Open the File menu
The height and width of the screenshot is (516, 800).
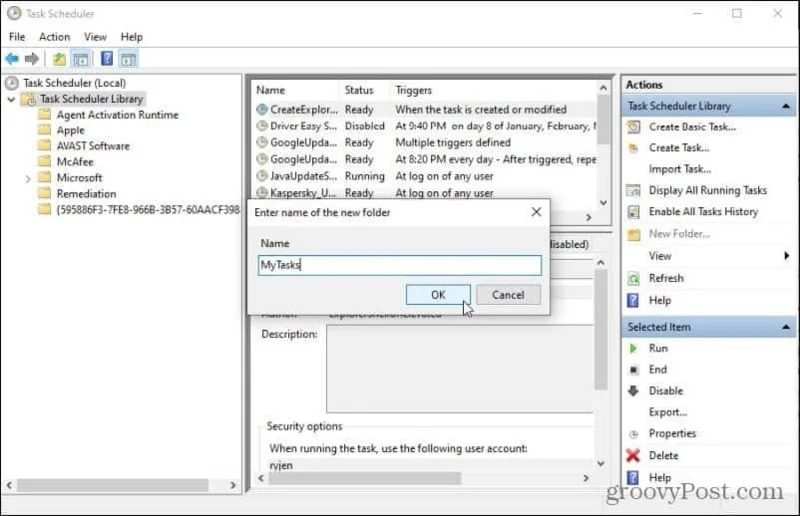(17, 37)
